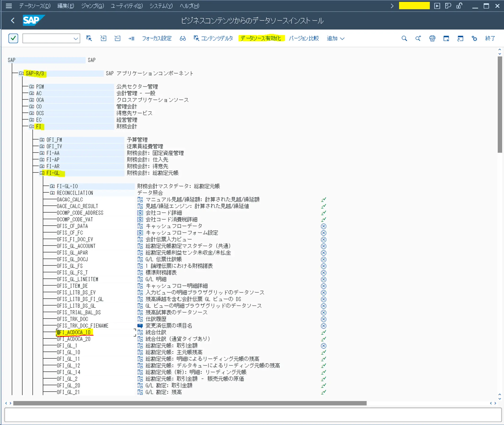Open the データソース(D) menu

click(35, 6)
